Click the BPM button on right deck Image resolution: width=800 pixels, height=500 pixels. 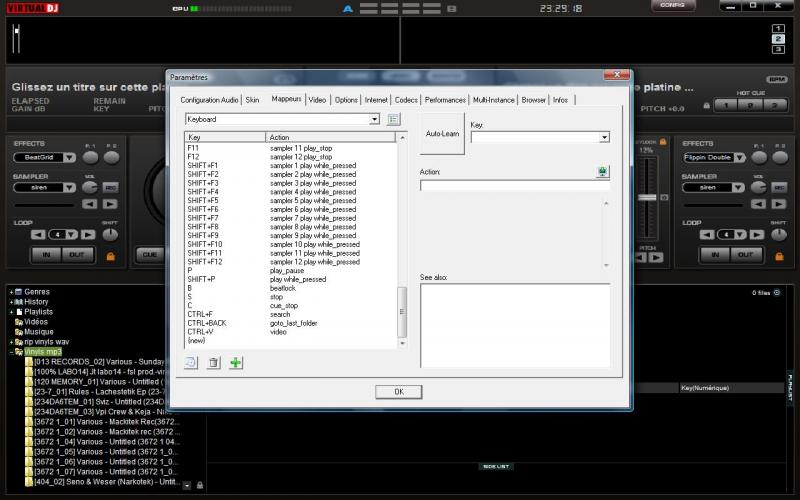777,80
